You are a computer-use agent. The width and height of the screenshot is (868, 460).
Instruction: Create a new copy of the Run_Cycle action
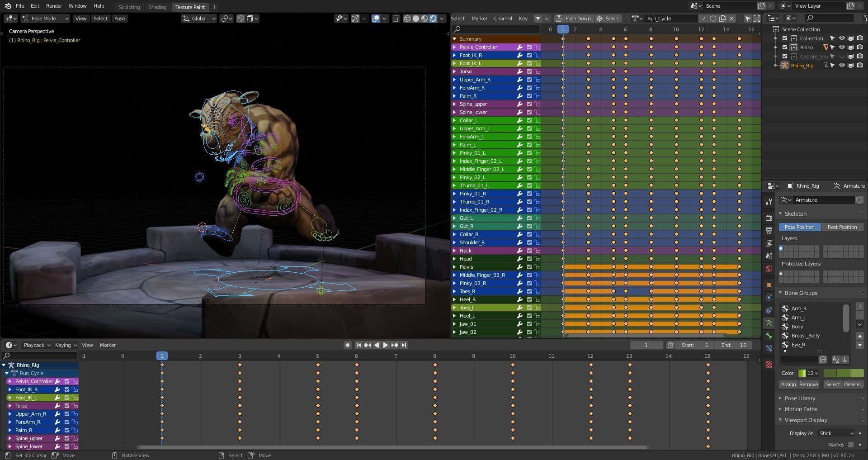722,19
